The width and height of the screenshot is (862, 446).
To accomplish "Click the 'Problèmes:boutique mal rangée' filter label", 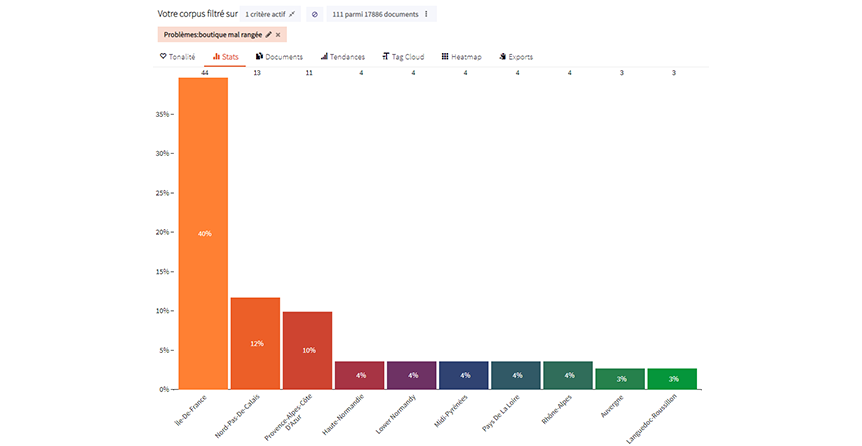I will [x=211, y=35].
